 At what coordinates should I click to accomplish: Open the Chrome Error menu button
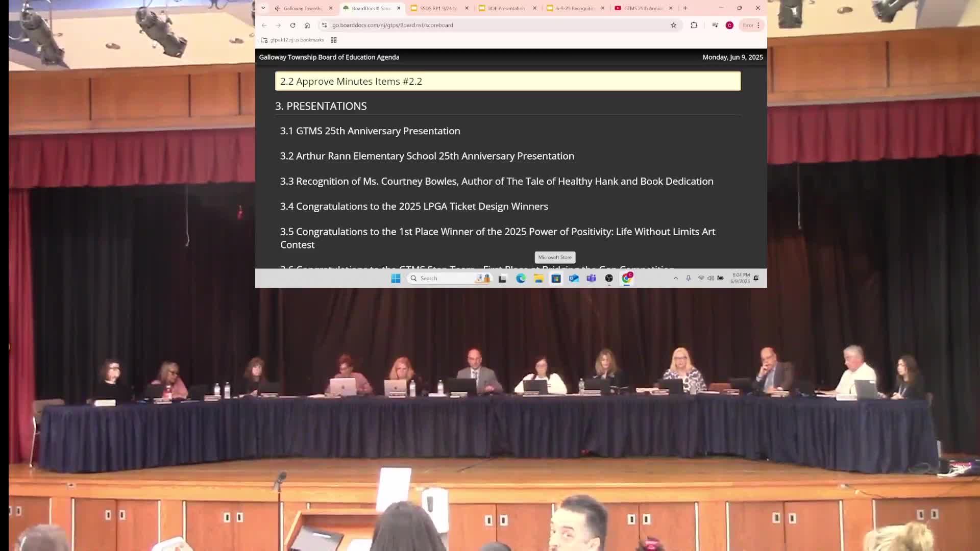pos(751,25)
